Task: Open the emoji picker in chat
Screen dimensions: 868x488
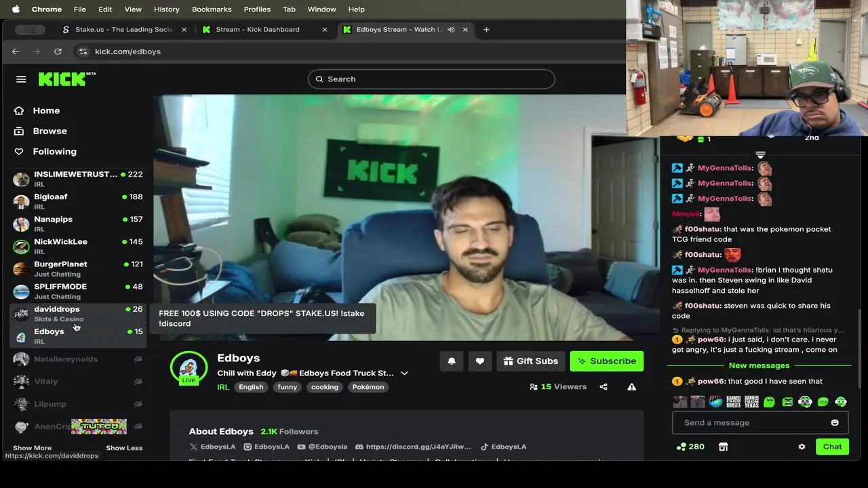Action: [835, 423]
